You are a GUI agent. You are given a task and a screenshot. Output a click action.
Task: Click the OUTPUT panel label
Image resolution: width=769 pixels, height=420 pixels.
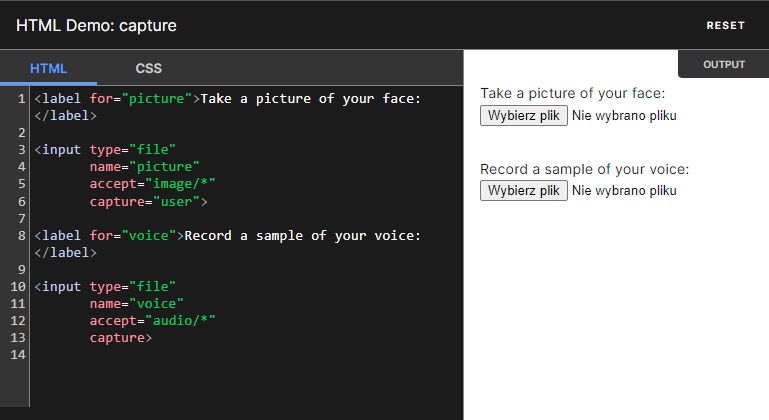pos(724,64)
